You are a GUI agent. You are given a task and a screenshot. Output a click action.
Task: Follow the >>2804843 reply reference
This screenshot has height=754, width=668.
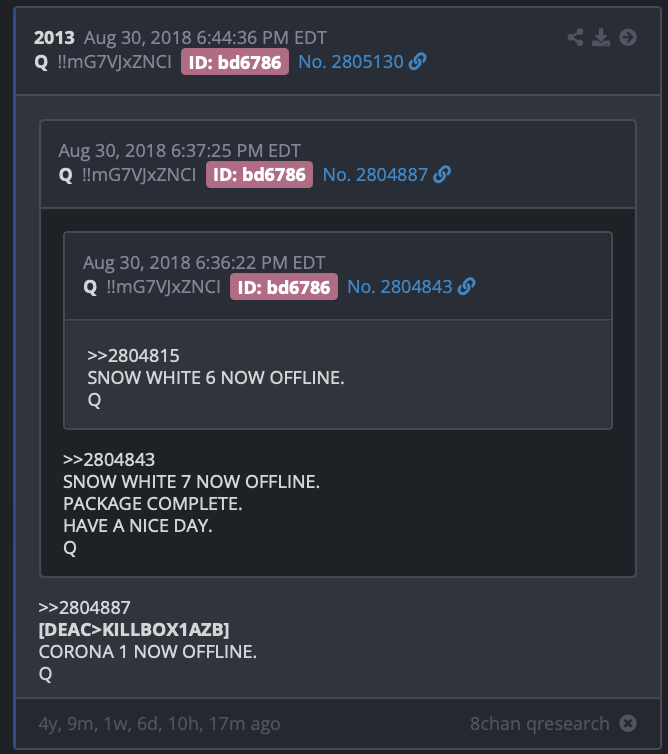pos(109,460)
